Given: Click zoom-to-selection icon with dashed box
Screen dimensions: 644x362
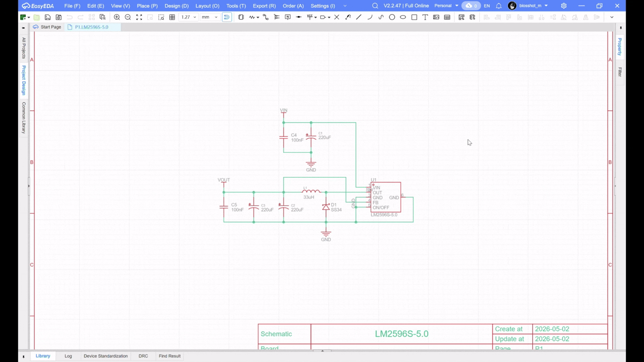Looking at the screenshot, I should pyautogui.click(x=161, y=17).
